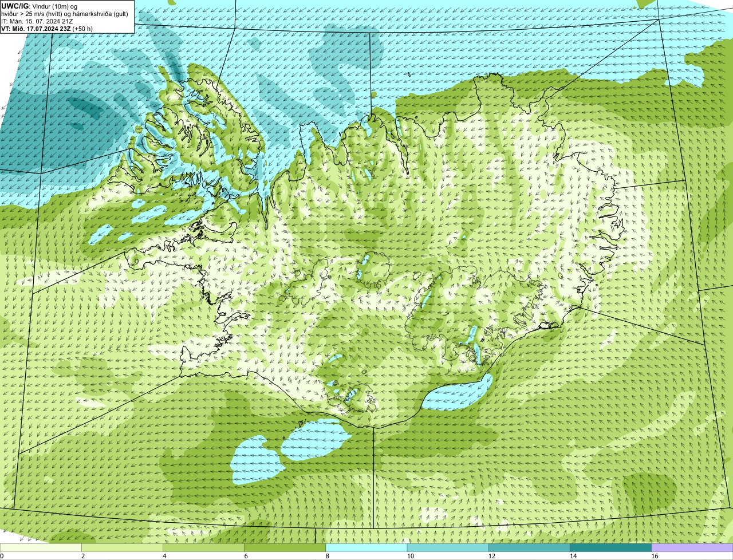Click the 0–2 m/s pale legend color band
The width and height of the screenshot is (733, 560).
41,547
